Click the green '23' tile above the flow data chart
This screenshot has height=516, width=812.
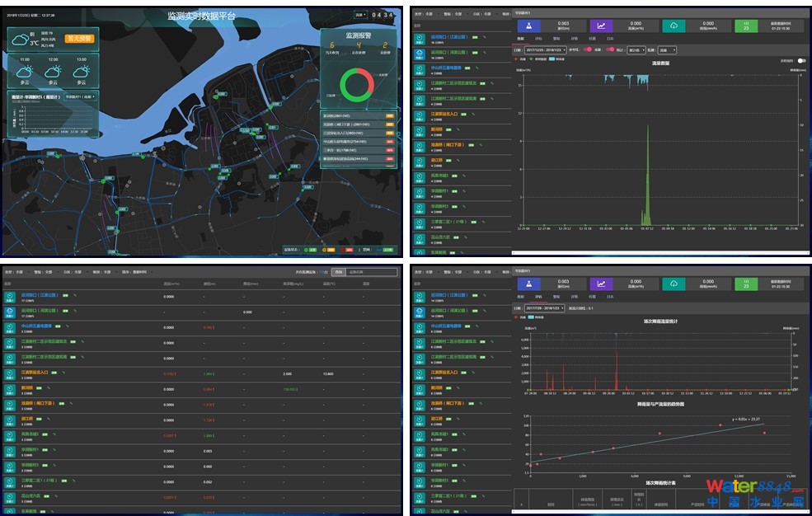pyautogui.click(x=745, y=26)
